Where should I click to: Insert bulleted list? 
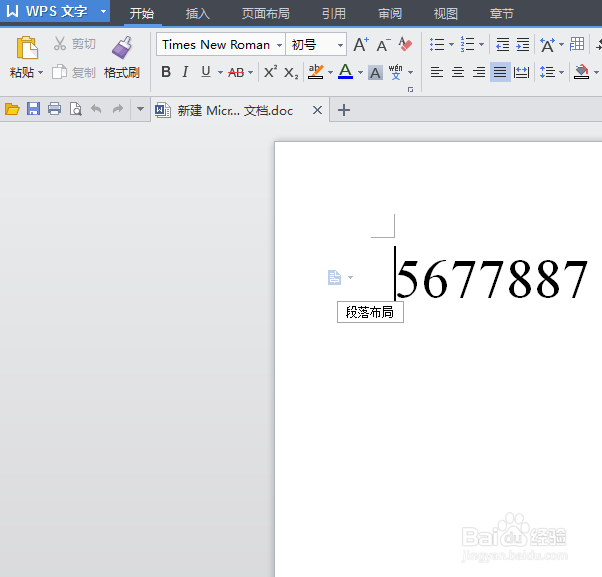tap(437, 45)
